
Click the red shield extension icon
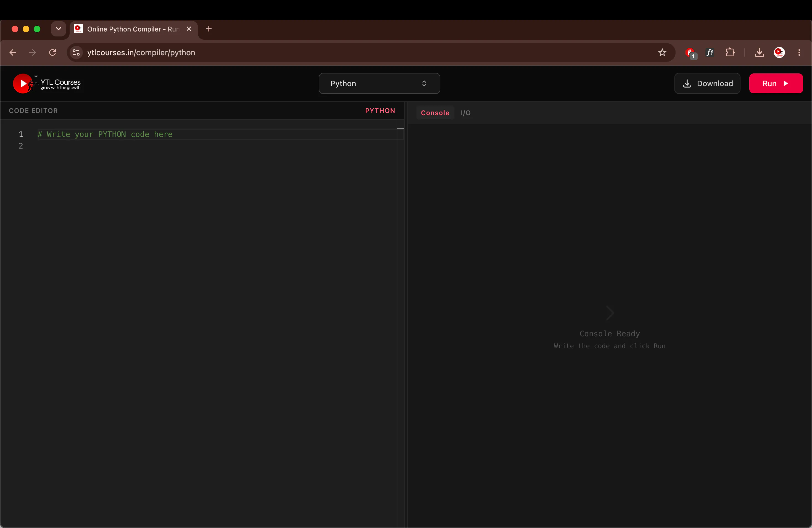coord(690,53)
